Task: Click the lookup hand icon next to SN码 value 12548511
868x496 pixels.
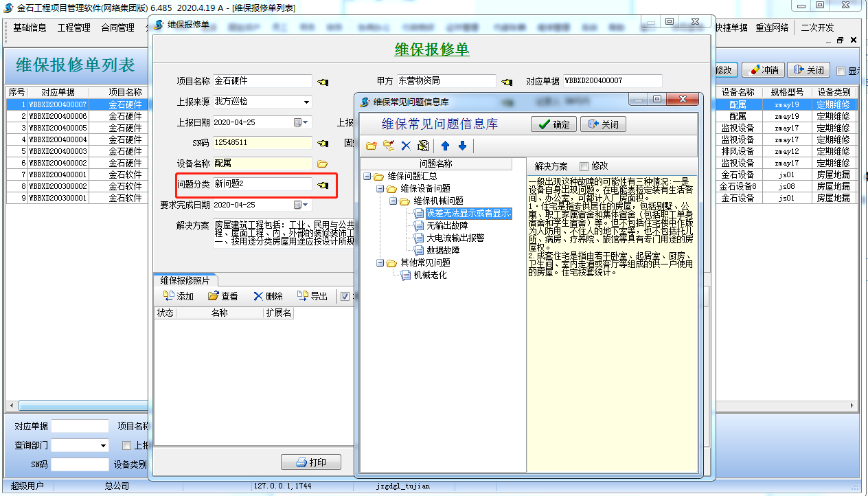Action: [322, 144]
